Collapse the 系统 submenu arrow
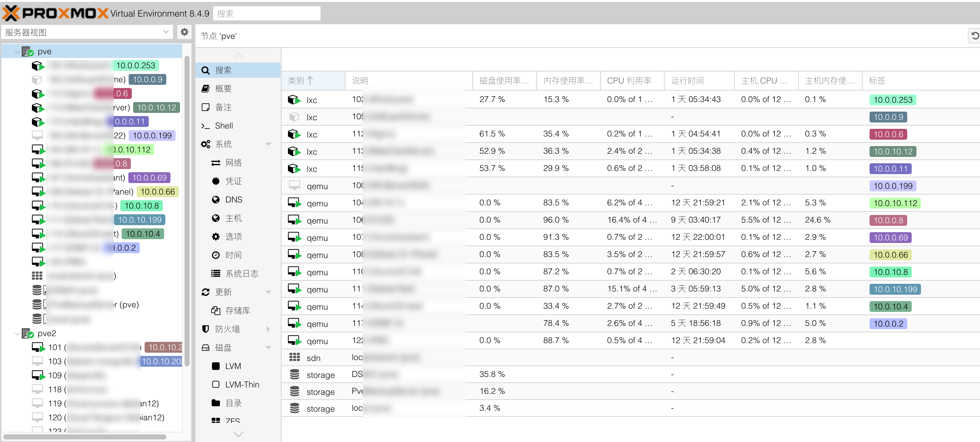 [x=268, y=144]
